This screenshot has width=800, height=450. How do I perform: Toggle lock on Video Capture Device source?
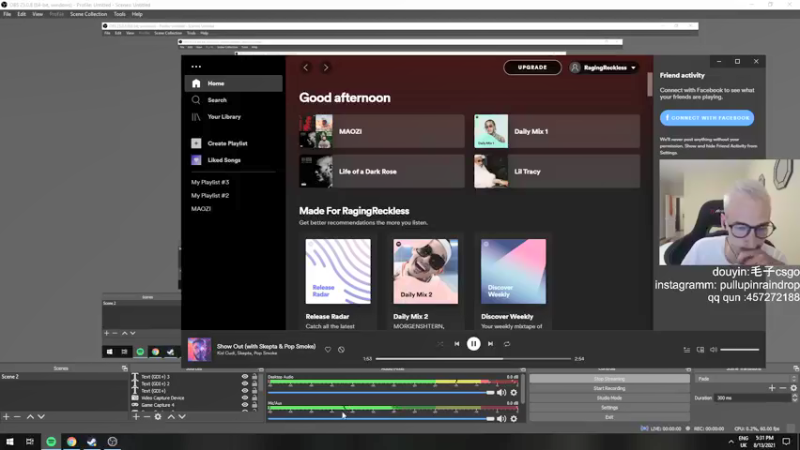(255, 398)
